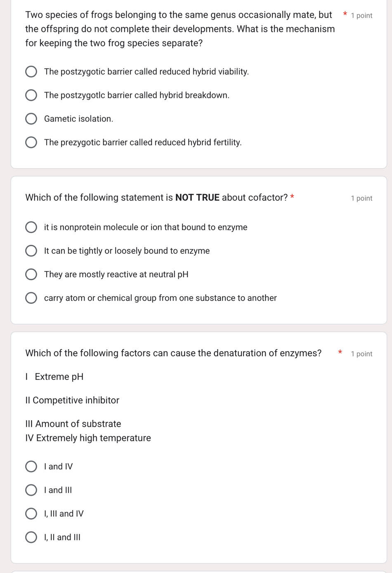Choose 'tightly or loosely bound to enzyme'
The image size is (392, 573).
[x=31, y=251]
